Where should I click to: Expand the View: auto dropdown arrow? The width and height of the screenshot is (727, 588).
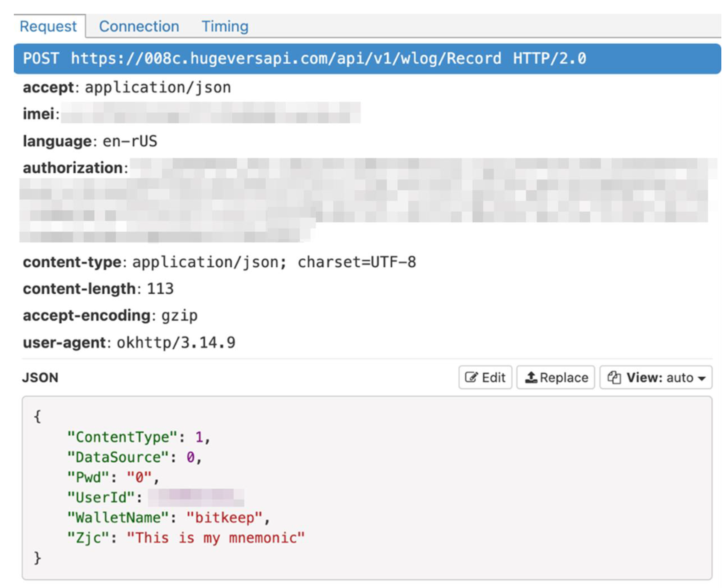702,378
